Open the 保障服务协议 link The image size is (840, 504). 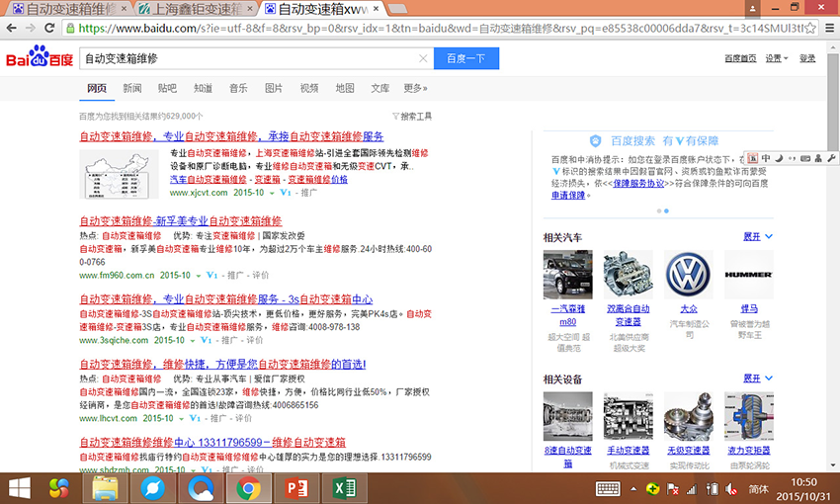(637, 183)
